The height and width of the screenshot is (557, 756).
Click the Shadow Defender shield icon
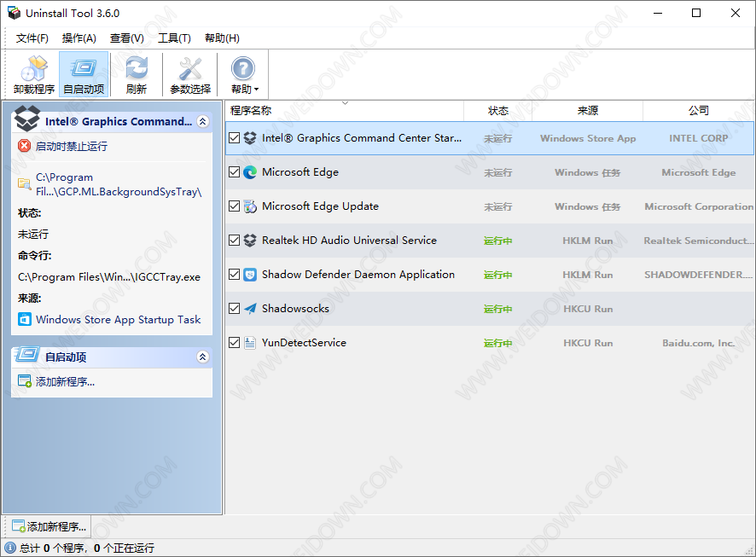tap(250, 275)
